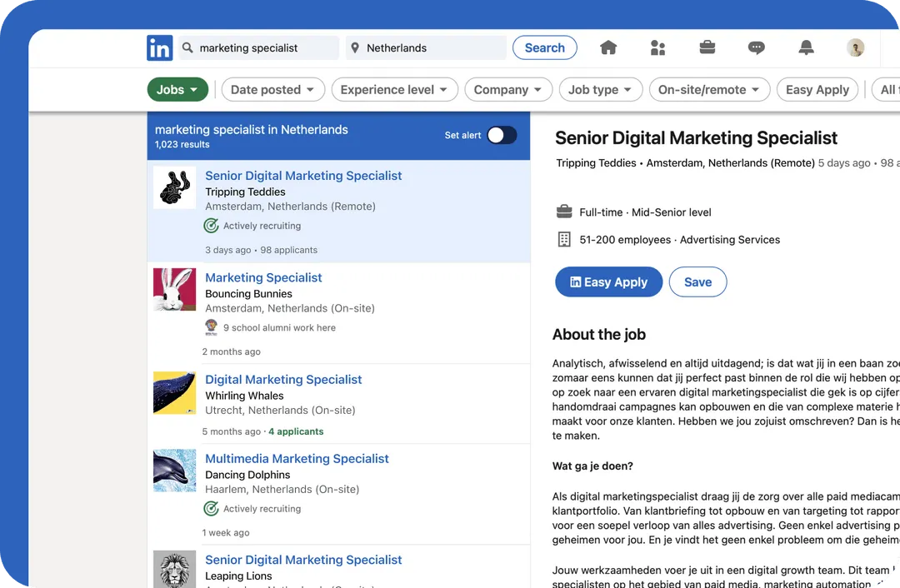900x588 pixels.
Task: Expand the Experience level filter
Action: click(x=394, y=89)
